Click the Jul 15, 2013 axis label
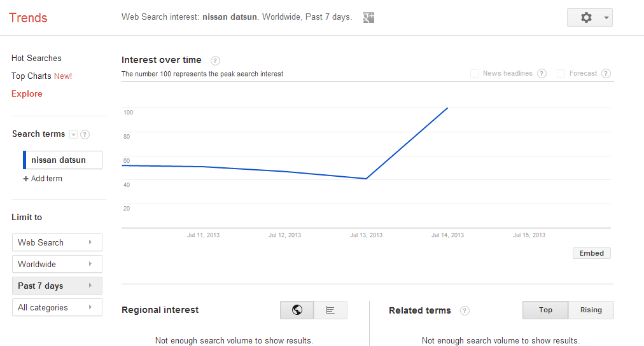 tap(529, 235)
